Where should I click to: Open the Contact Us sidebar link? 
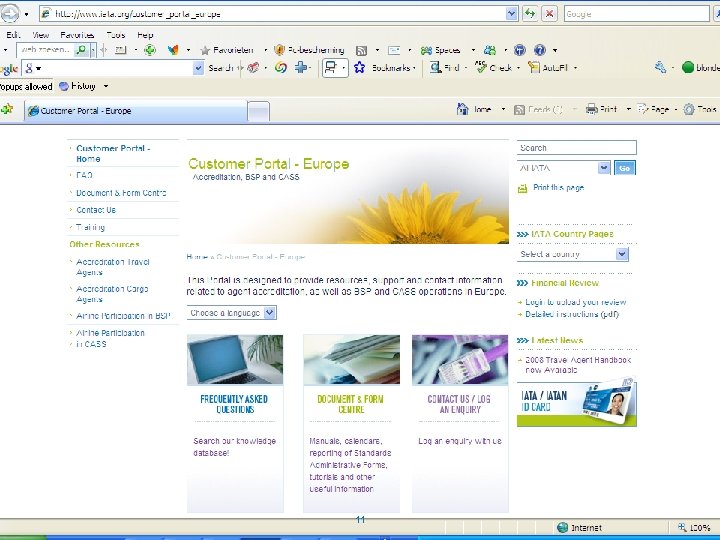96,210
